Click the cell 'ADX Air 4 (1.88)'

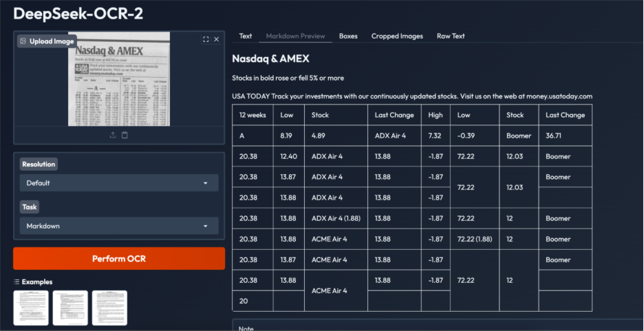coord(336,218)
